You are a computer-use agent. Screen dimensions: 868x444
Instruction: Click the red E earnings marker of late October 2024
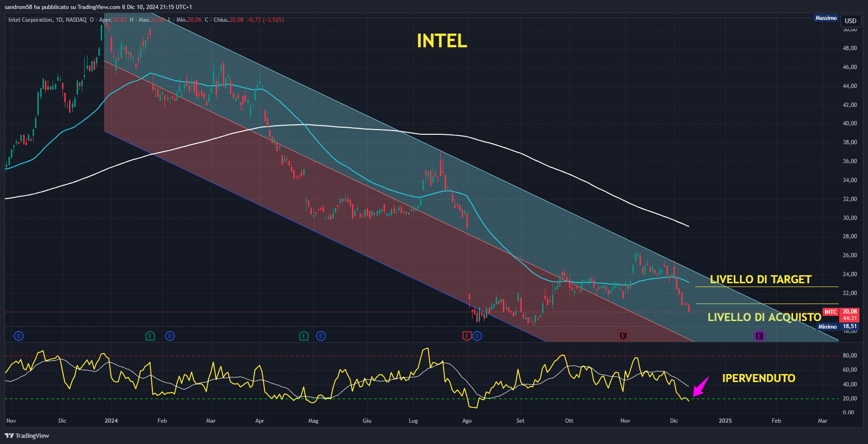click(x=623, y=336)
